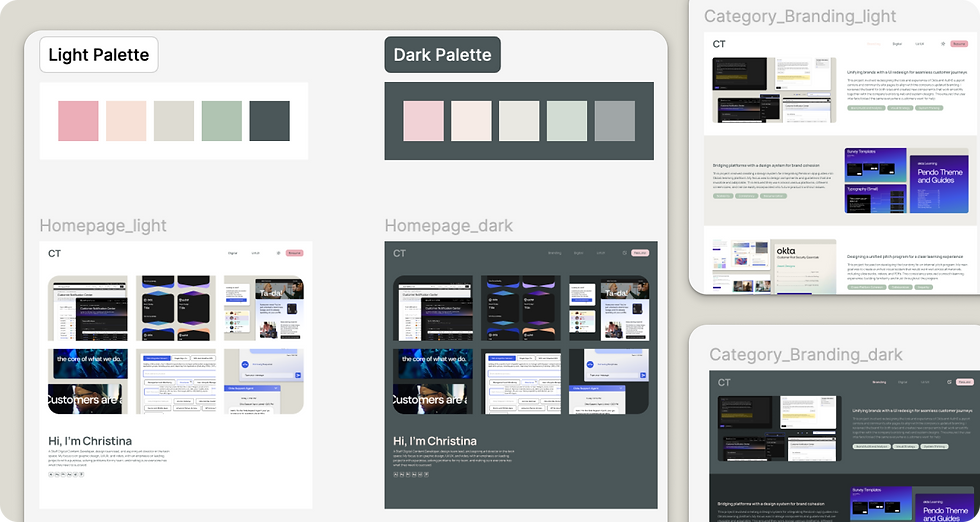
Task: Open the okta pitch thumbnail in Category_Branding_light
Action: 774,266
